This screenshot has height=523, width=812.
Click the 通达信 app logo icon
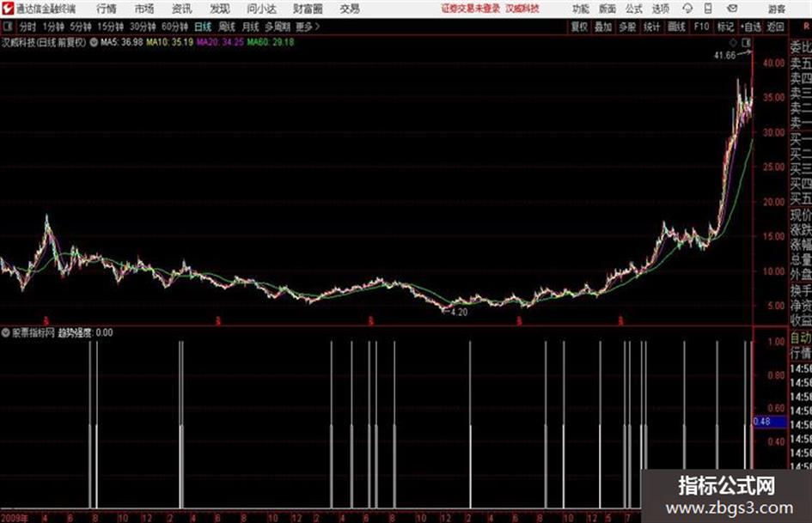7,9
